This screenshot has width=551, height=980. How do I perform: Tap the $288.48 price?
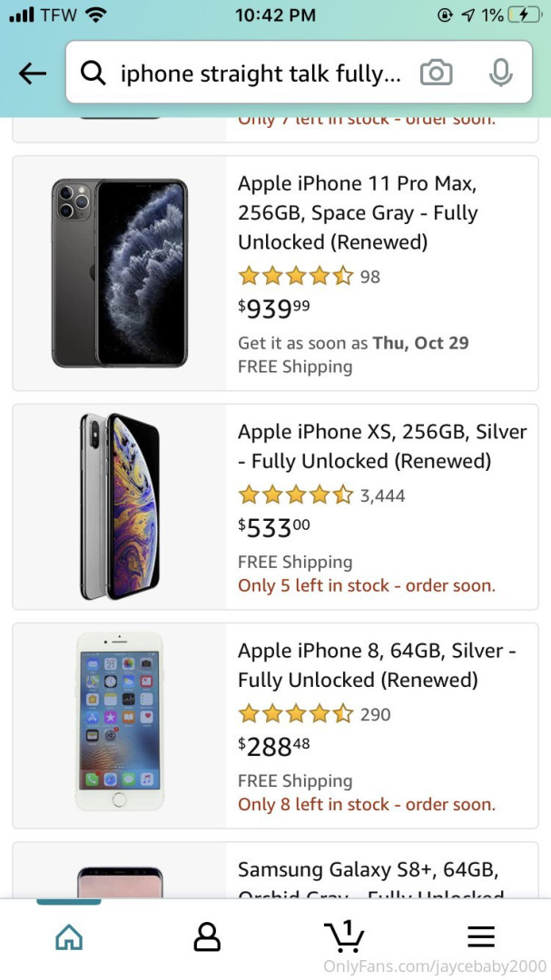274,746
